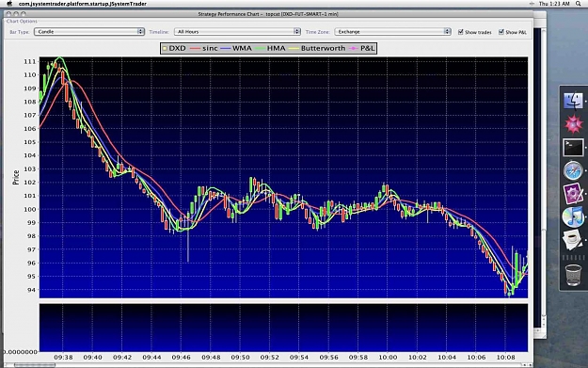Click the Chart Options panel label
This screenshot has width=588, height=368.
coord(22,22)
